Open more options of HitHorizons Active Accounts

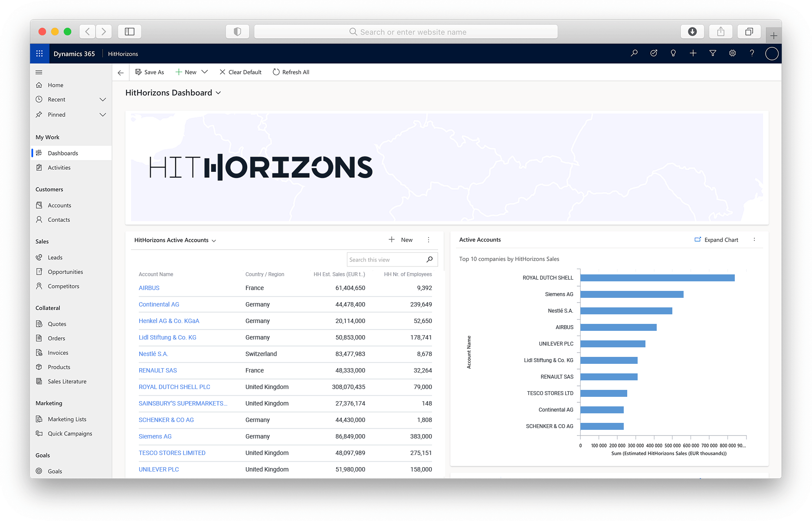[429, 240]
